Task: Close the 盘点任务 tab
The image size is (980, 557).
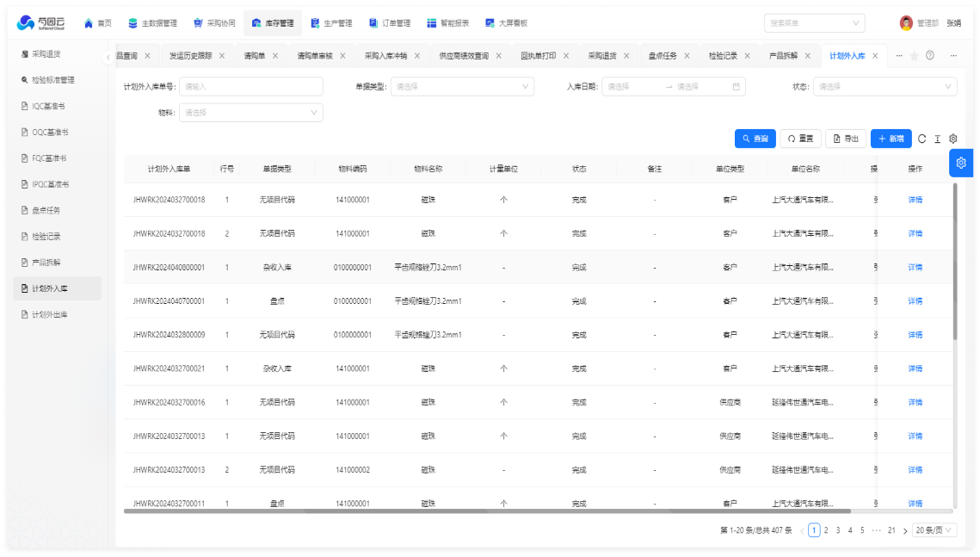Action: 687,56
